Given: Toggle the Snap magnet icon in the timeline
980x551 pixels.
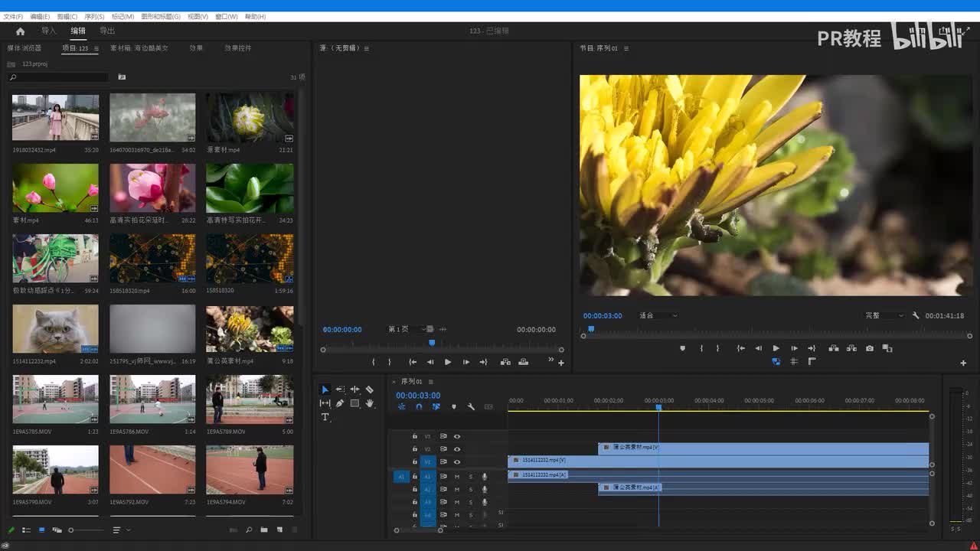Looking at the screenshot, I should point(419,407).
